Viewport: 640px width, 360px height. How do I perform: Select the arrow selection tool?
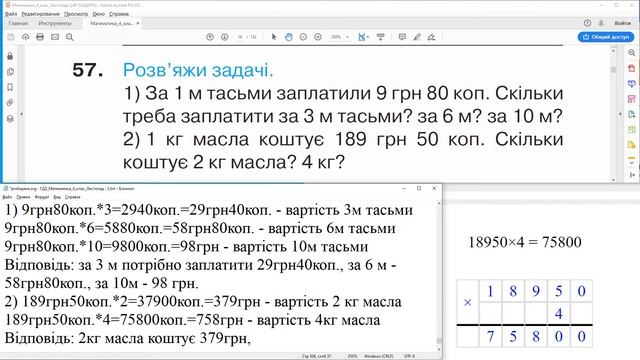pyautogui.click(x=274, y=37)
